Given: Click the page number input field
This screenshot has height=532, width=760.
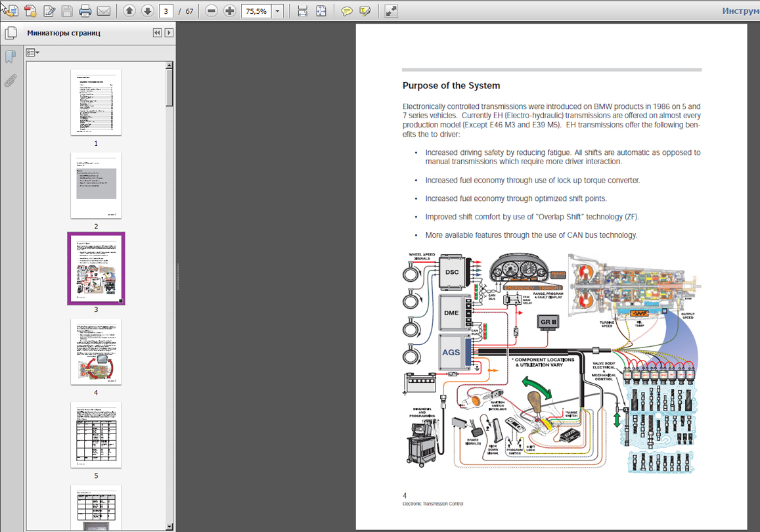Looking at the screenshot, I should point(166,11).
